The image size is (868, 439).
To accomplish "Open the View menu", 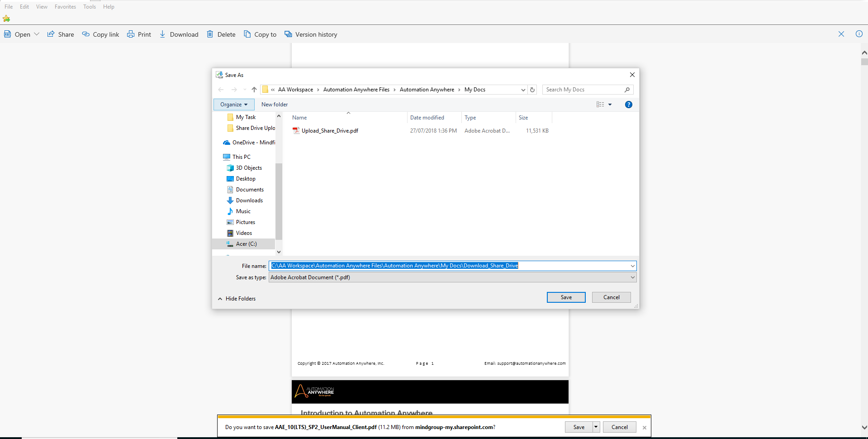I will click(x=42, y=7).
